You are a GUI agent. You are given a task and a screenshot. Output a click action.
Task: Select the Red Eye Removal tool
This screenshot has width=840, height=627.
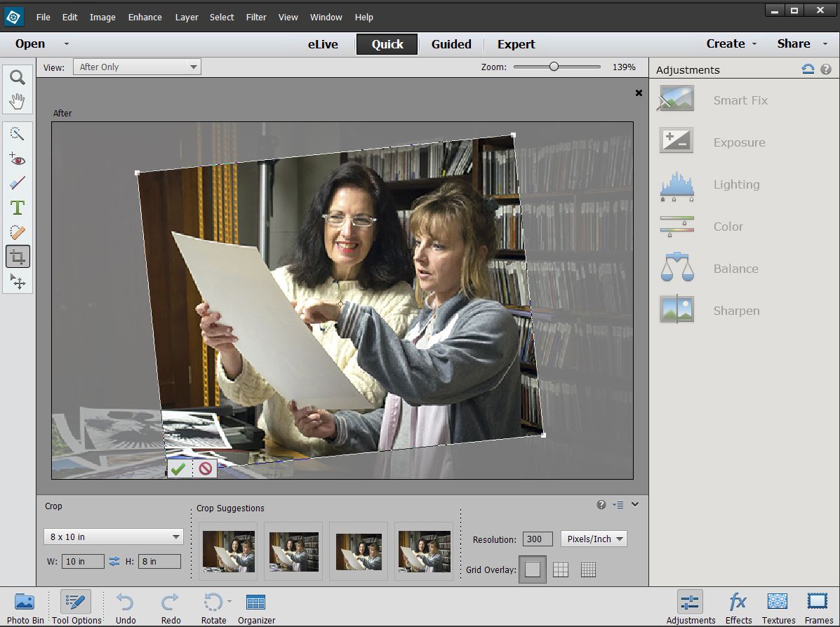17,159
